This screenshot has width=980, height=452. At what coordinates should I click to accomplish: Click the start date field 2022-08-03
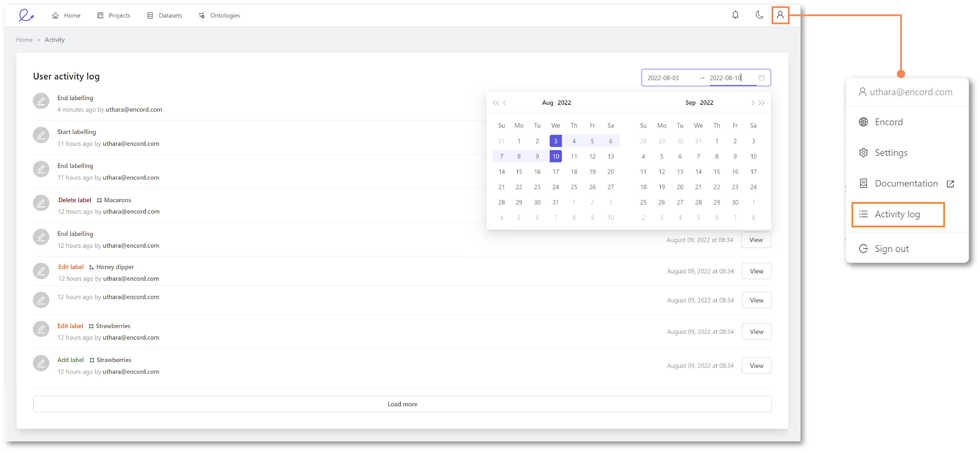tap(663, 78)
